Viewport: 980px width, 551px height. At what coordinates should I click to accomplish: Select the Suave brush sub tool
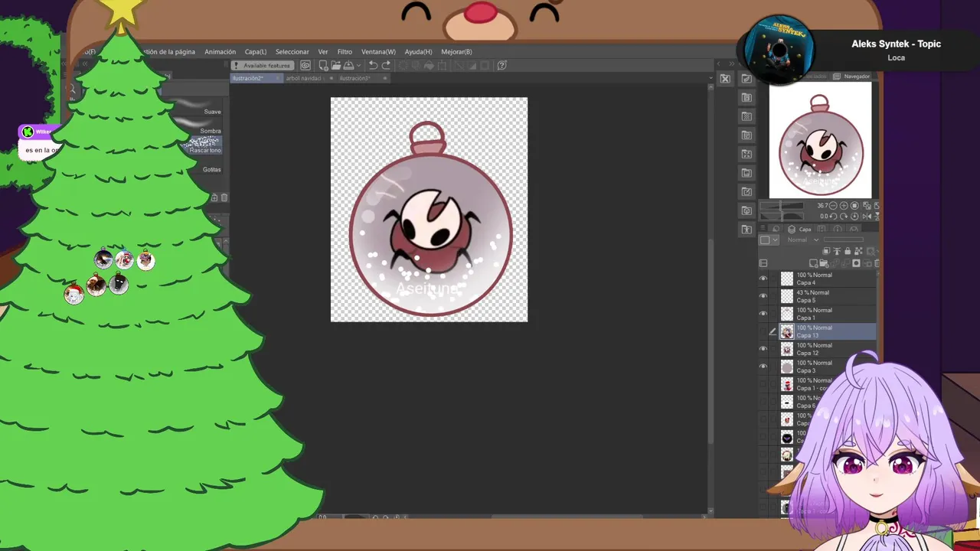[x=201, y=107]
